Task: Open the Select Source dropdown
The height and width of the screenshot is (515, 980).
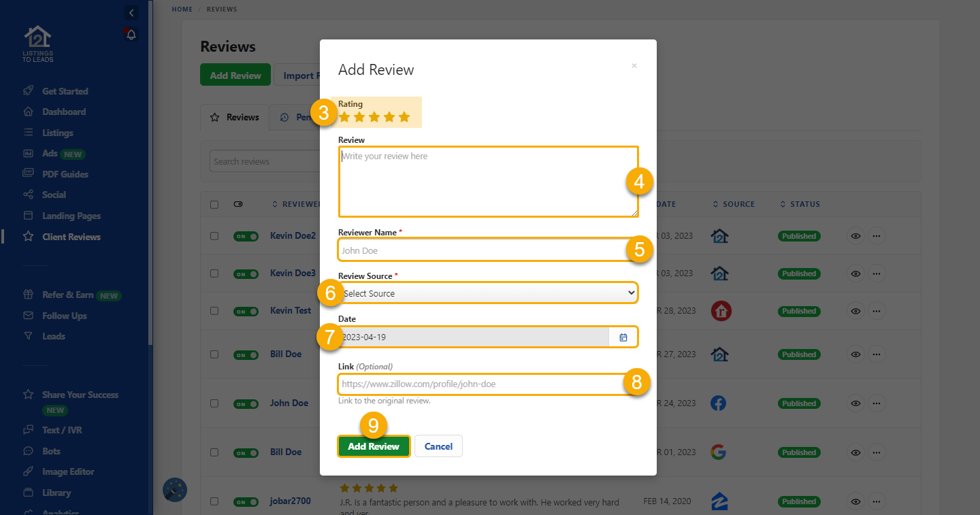Action: (487, 292)
